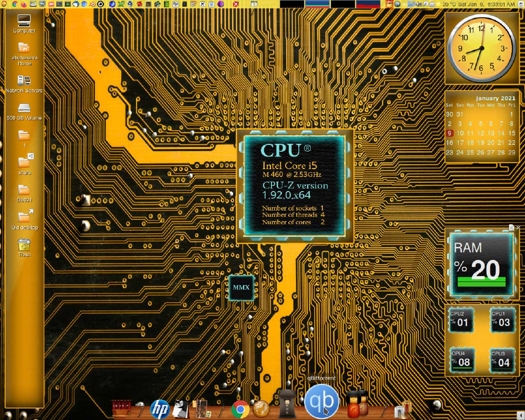Screen dimensions: 525x420
Task: Open the stone lantern dock icon
Action: [x=287, y=404]
